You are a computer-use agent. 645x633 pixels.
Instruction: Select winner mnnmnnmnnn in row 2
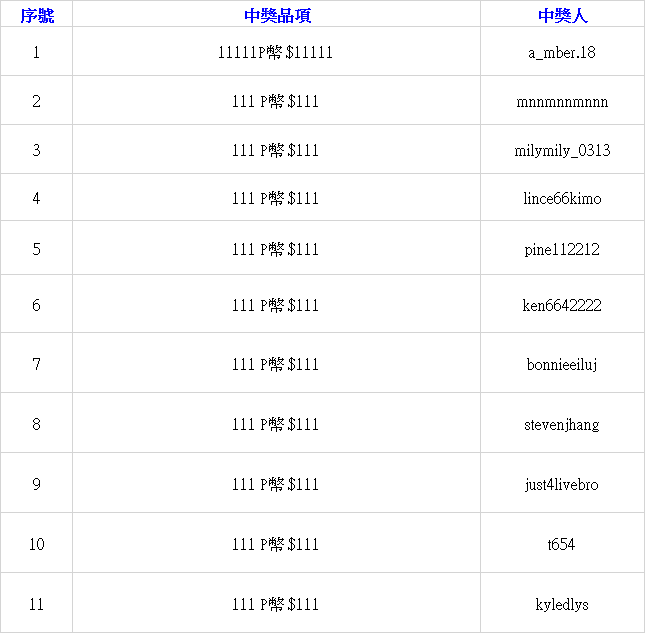[562, 102]
